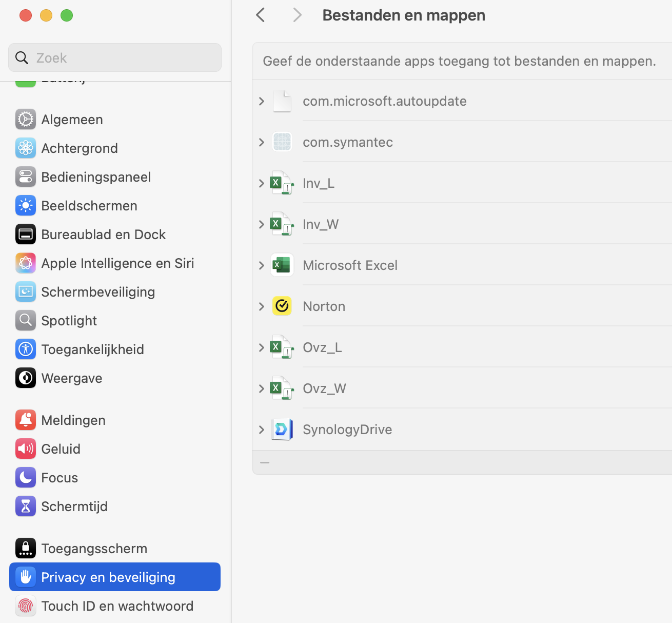The height and width of the screenshot is (623, 672).
Task: Click the Spotlight sidebar icon
Action: (26, 321)
